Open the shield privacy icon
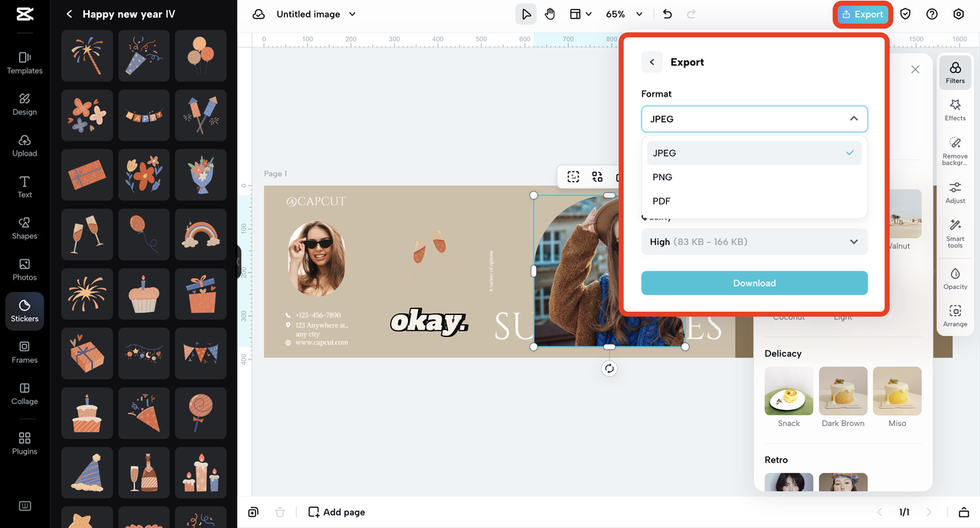The width and height of the screenshot is (980, 528). tap(906, 14)
